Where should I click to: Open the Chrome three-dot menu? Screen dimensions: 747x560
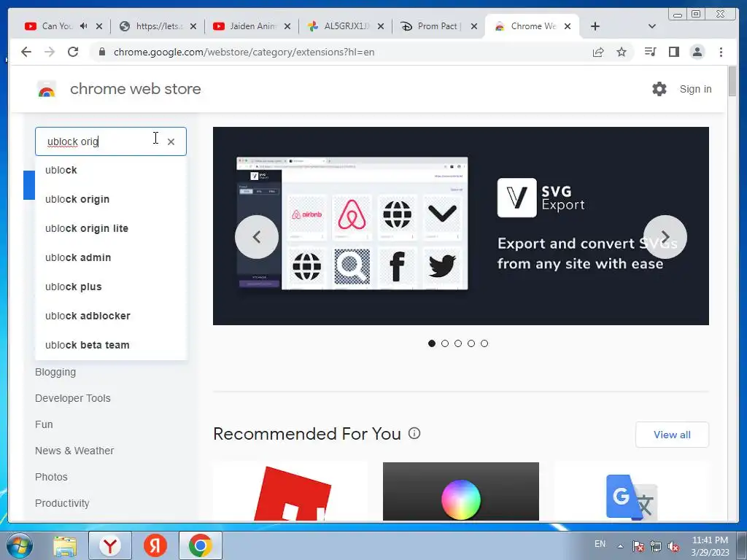(x=721, y=52)
